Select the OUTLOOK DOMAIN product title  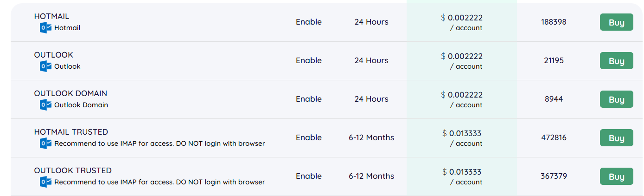[70, 93]
